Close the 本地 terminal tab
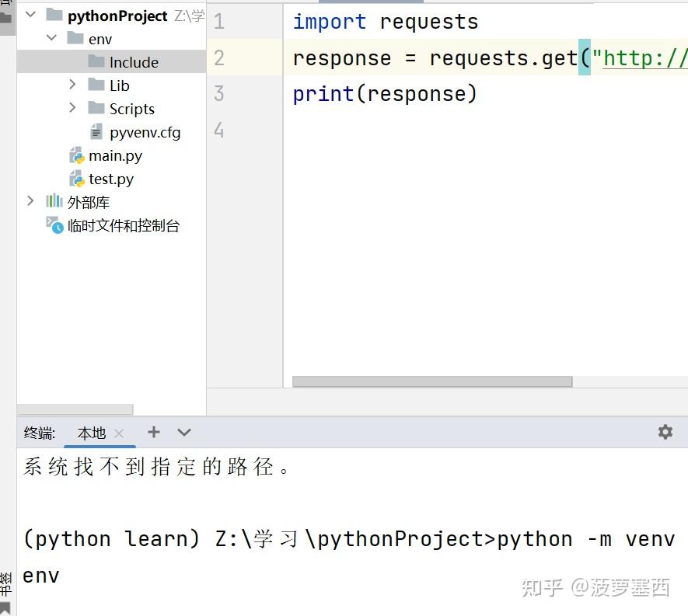 pos(119,432)
